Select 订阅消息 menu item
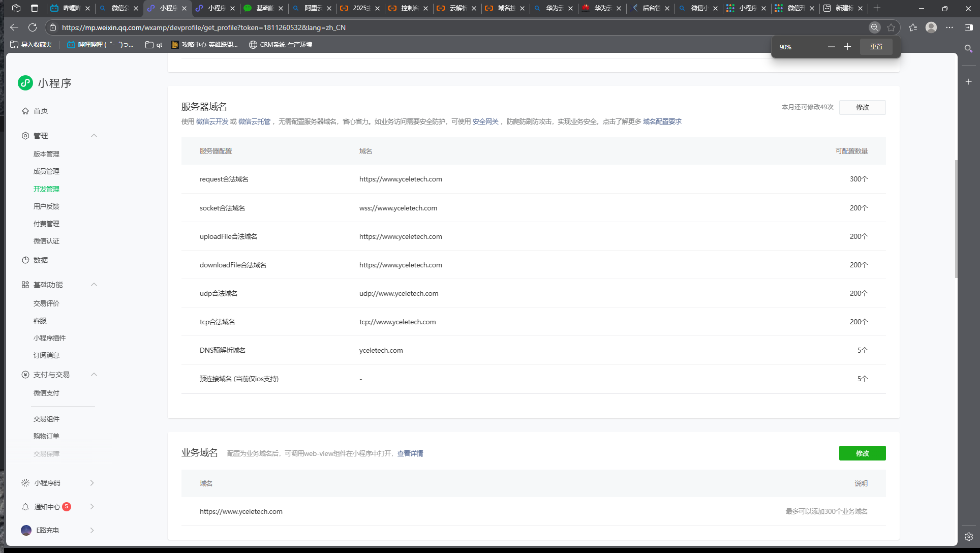Image resolution: width=980 pixels, height=553 pixels. tap(46, 355)
